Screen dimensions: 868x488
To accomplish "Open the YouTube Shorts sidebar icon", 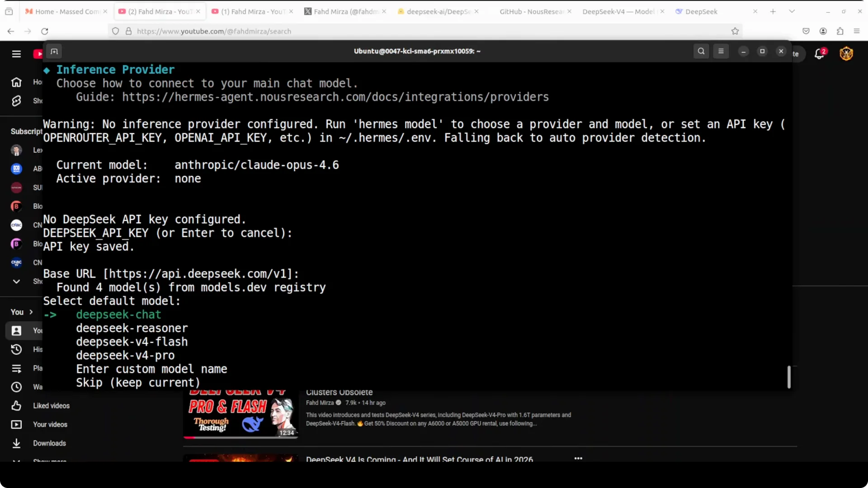I will tap(16, 101).
